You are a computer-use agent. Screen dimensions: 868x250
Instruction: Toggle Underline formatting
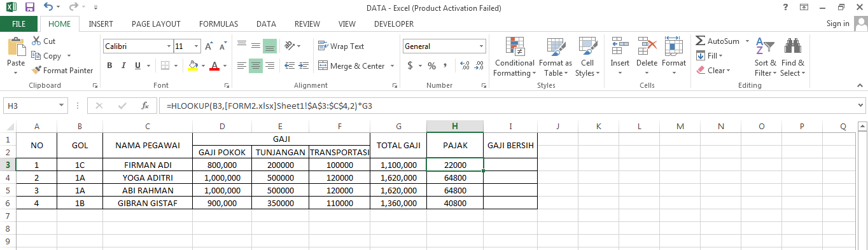click(x=137, y=66)
